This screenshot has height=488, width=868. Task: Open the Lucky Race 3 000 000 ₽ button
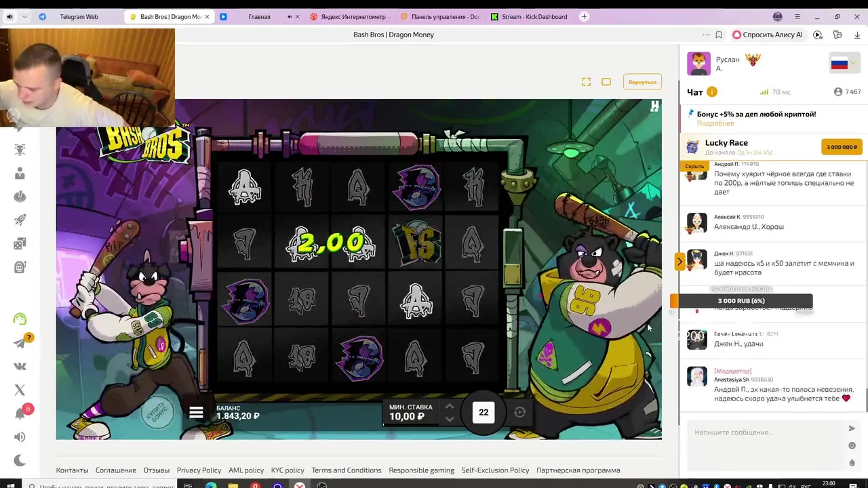(842, 147)
